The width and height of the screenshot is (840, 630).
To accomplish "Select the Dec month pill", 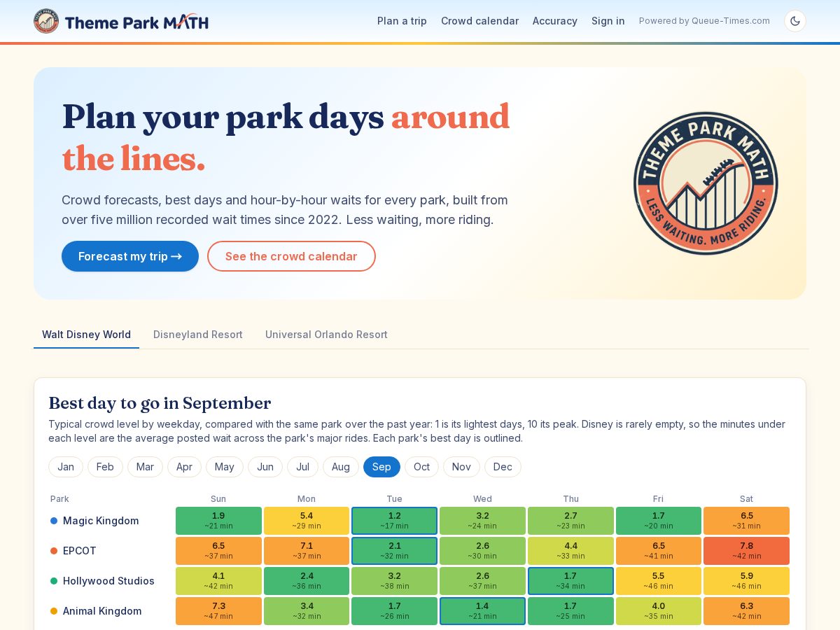I will [503, 467].
